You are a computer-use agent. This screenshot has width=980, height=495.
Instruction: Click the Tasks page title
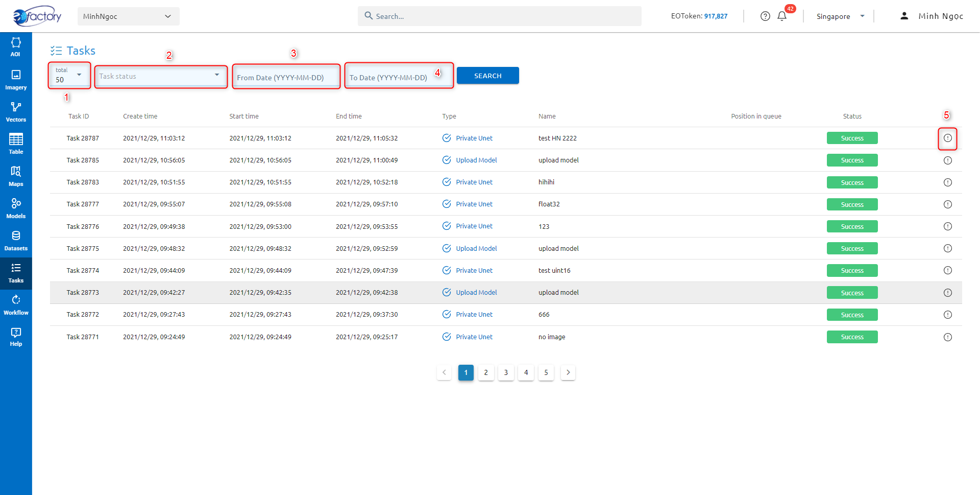point(81,51)
